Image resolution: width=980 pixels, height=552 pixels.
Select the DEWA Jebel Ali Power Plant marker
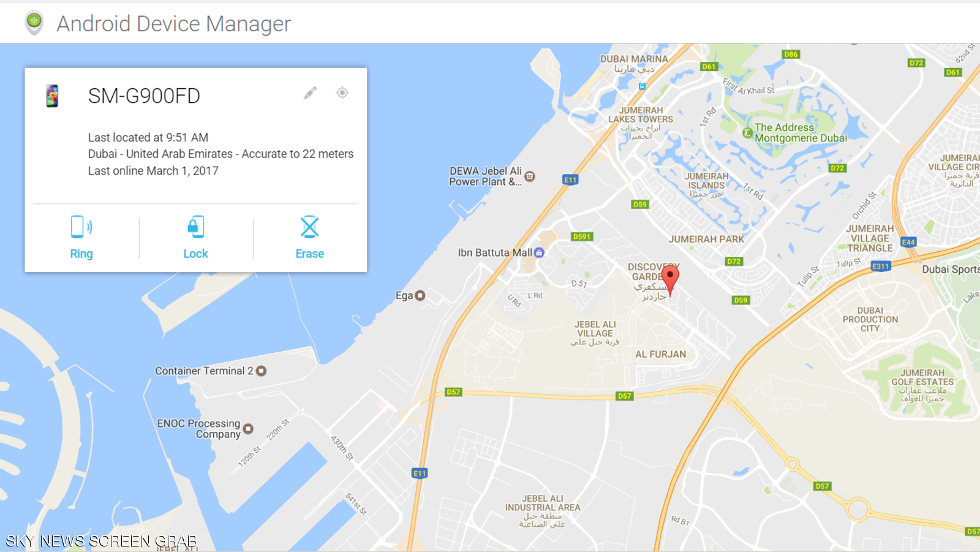(x=530, y=176)
